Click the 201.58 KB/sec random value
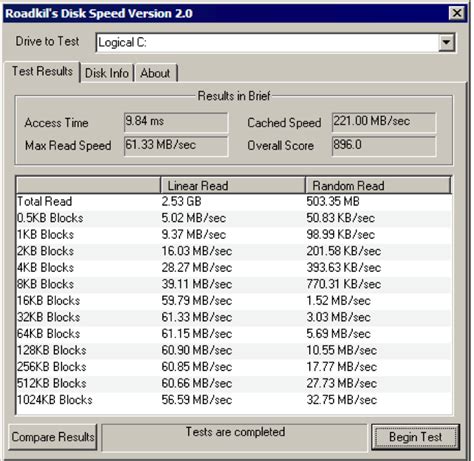The width and height of the screenshot is (474, 461). [x=344, y=251]
